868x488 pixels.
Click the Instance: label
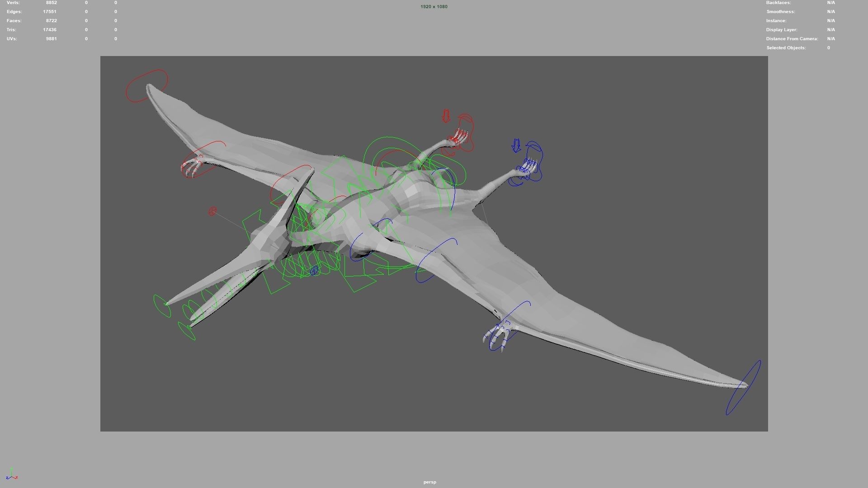coord(777,21)
